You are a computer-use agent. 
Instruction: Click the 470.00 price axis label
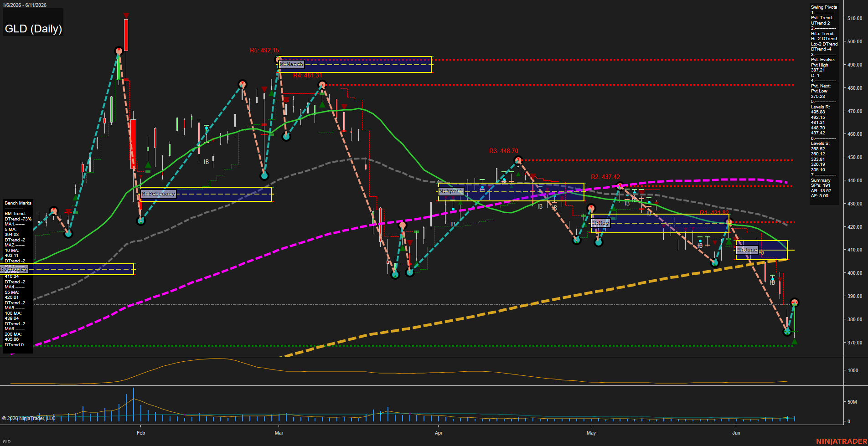(855, 111)
